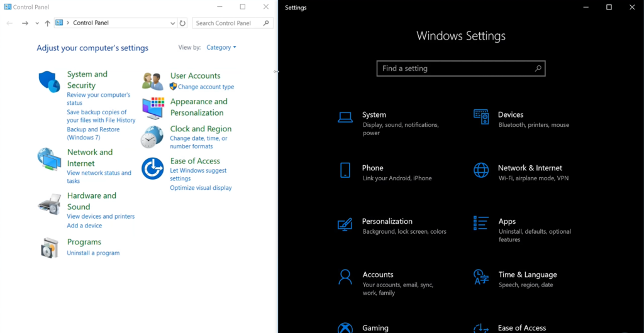The height and width of the screenshot is (333, 644).
Task: Click the Apps list icon in Settings
Action: coord(481,223)
